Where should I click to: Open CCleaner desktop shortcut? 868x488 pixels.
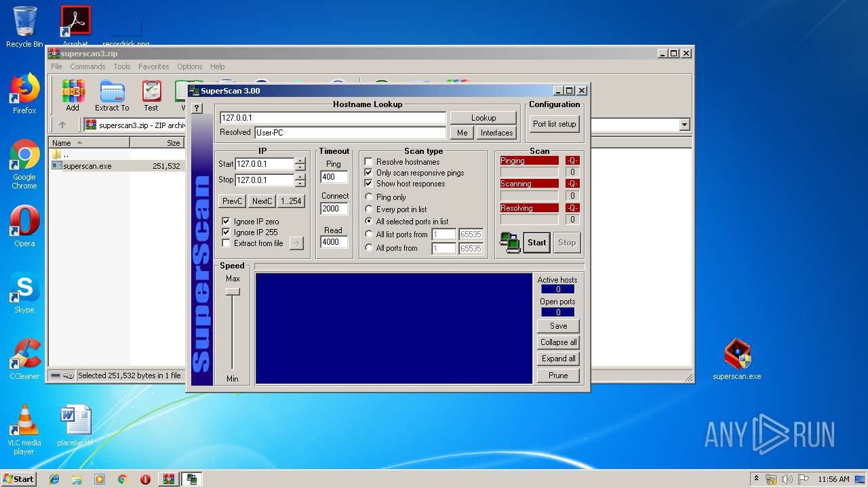[x=24, y=359]
